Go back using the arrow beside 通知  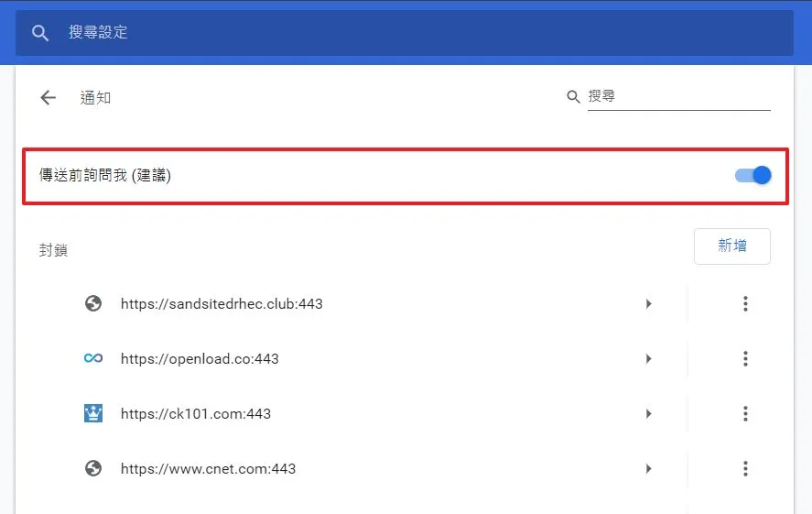click(x=49, y=97)
